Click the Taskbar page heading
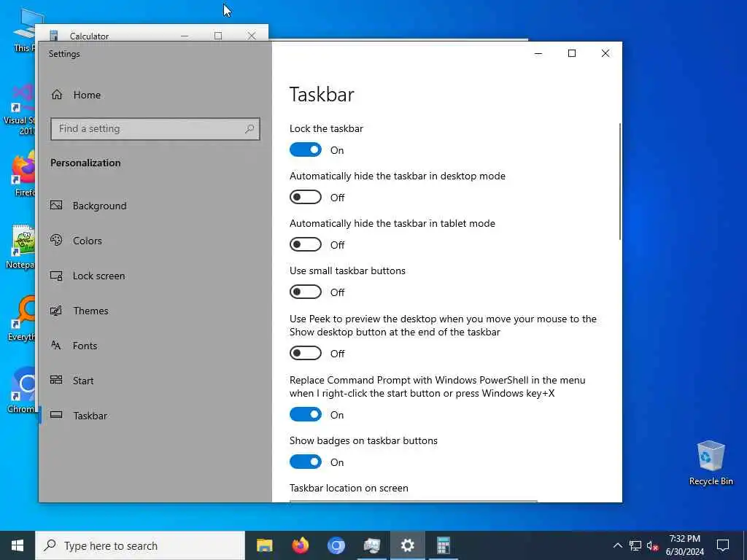Image resolution: width=747 pixels, height=560 pixels. (322, 94)
